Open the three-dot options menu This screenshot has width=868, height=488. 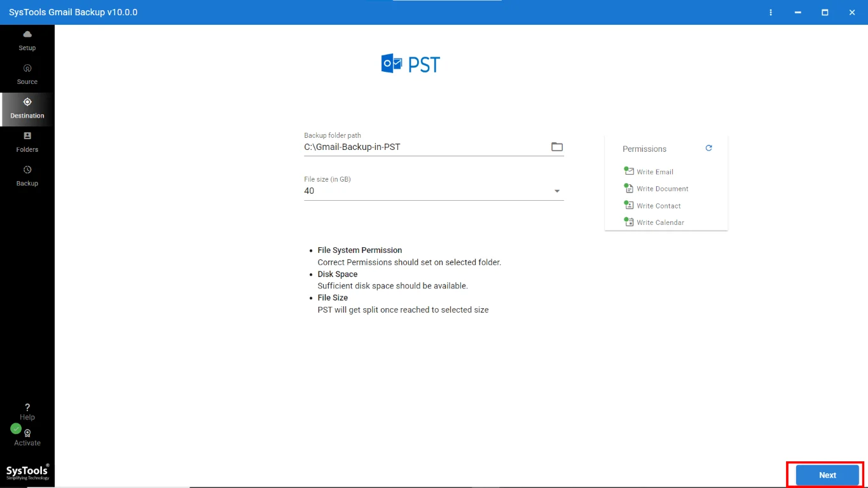(x=771, y=12)
